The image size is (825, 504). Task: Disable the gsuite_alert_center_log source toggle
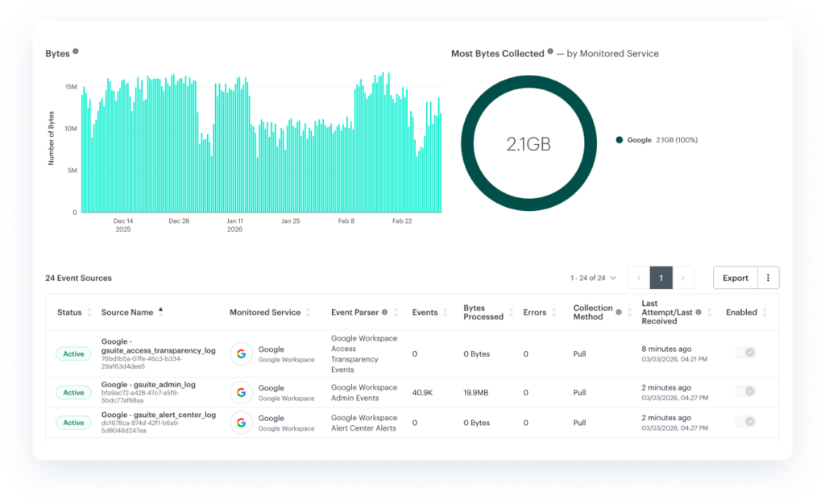(x=745, y=423)
